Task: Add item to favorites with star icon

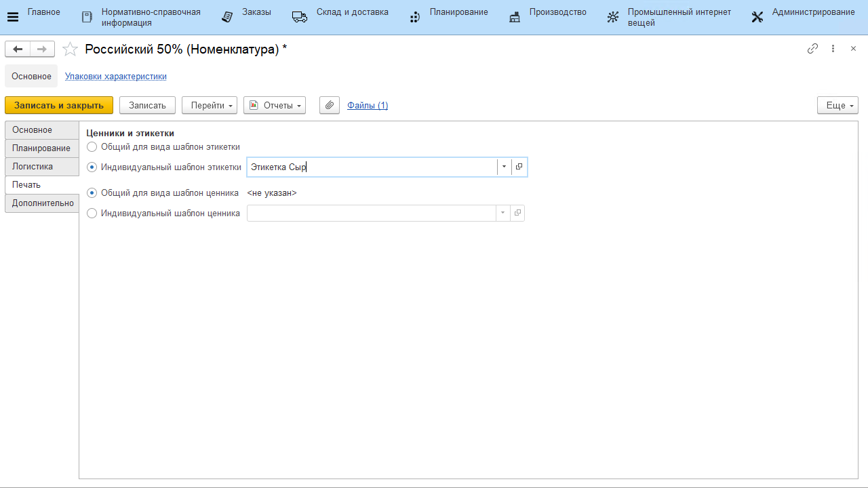Action: pos(70,49)
